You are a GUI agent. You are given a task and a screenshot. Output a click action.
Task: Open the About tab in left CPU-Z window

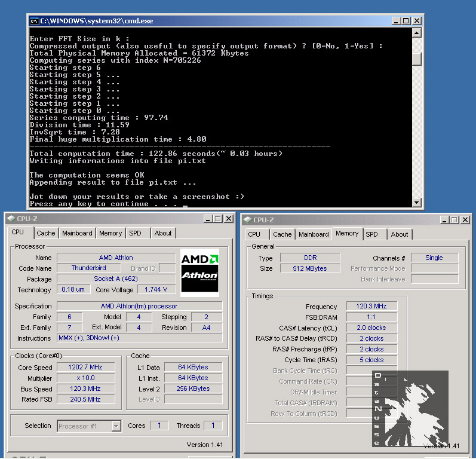click(163, 233)
